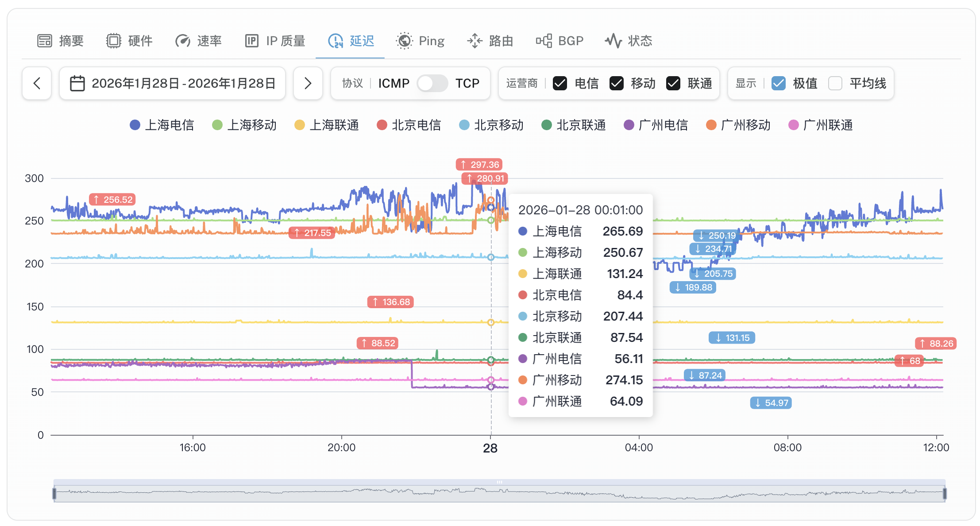Click the BGP network icon

544,41
